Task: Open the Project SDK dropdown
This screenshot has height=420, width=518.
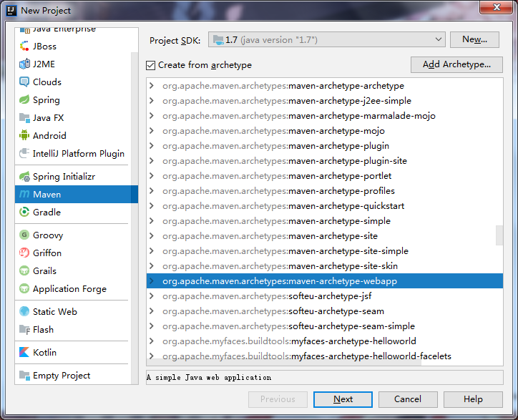Action: [x=327, y=39]
